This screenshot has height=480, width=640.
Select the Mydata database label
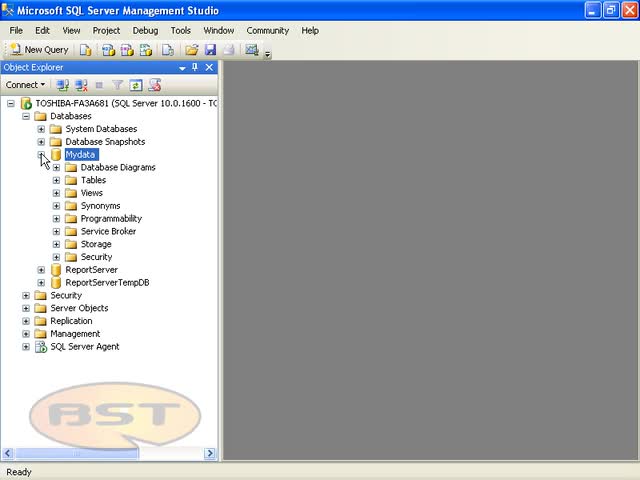pyautogui.click(x=81, y=155)
